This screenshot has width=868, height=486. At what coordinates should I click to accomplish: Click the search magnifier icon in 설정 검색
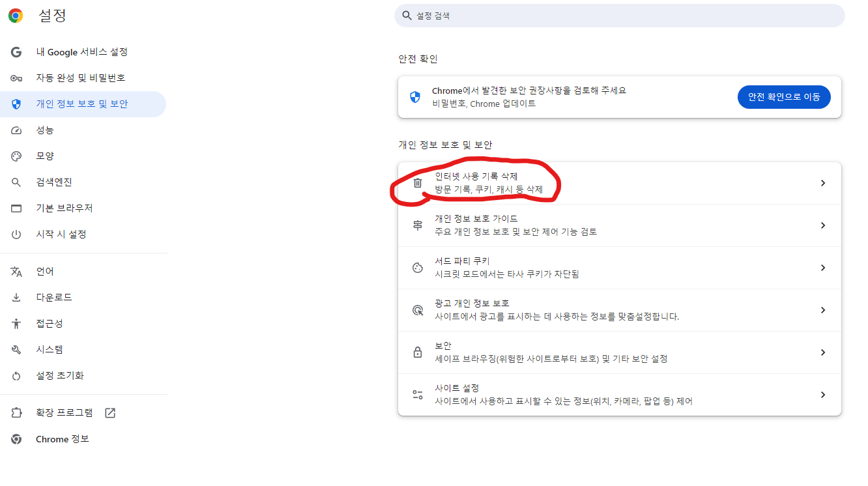(x=407, y=16)
